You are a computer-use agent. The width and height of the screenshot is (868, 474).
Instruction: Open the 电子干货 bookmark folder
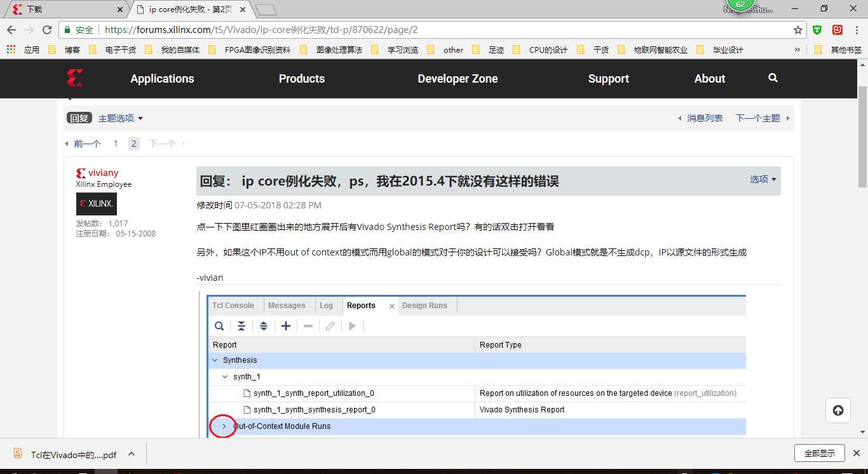pyautogui.click(x=112, y=50)
